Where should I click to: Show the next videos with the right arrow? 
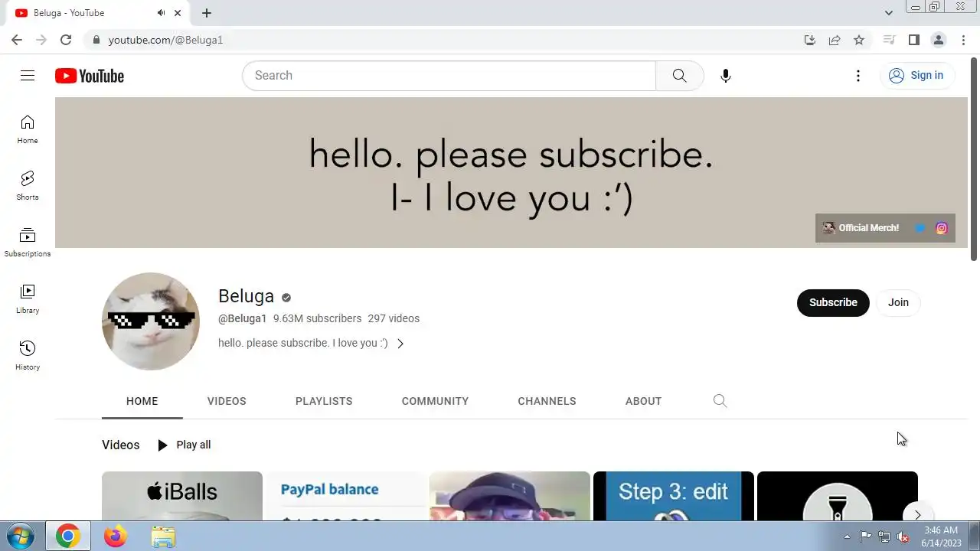[917, 515]
